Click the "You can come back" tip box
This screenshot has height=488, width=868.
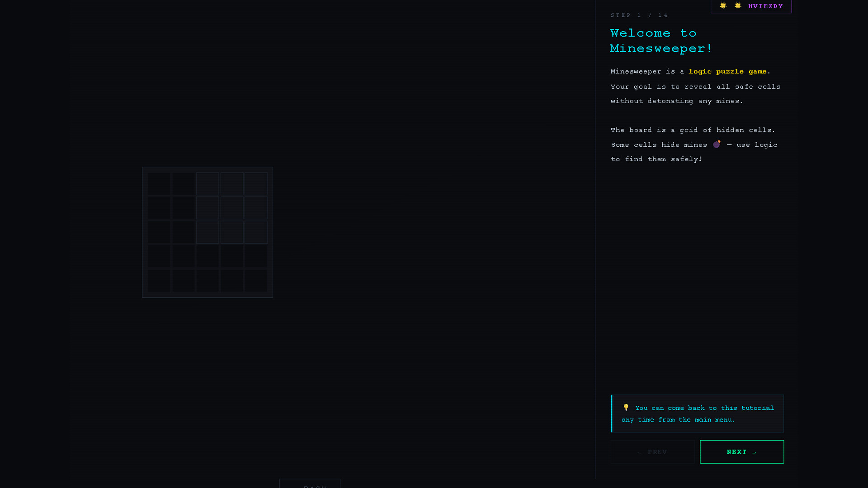[697, 413]
